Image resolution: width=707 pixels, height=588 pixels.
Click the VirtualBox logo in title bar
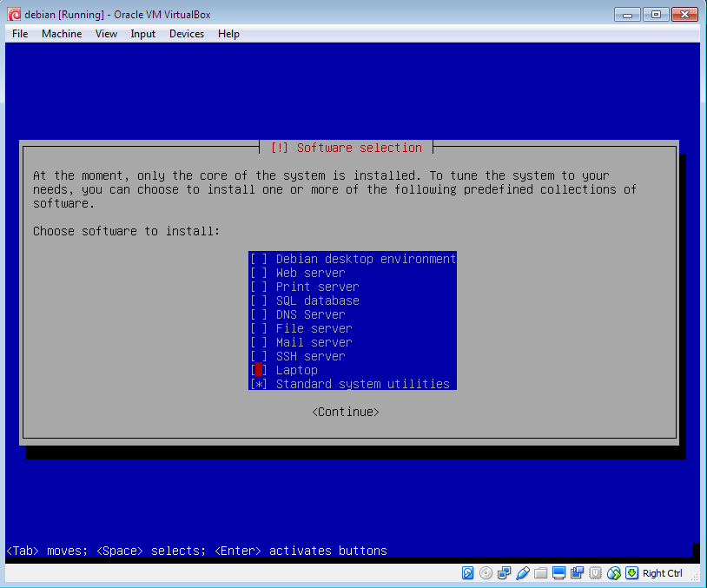14,15
